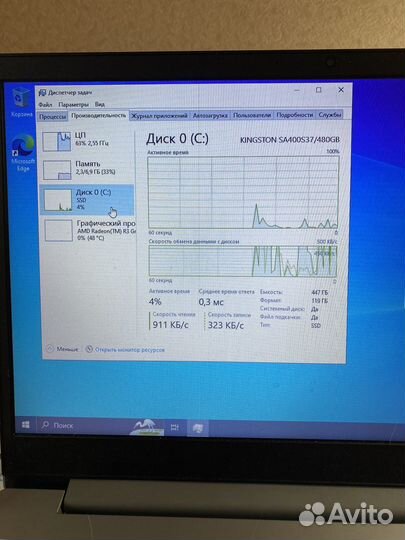Click the KINGSTON SA400S37/480GB label
Screen dimensions: 405x540
pos(290,139)
